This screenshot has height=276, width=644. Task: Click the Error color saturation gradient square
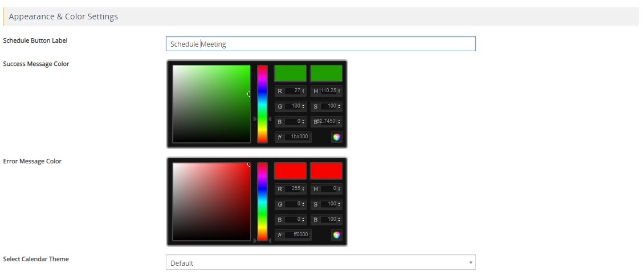(x=211, y=202)
